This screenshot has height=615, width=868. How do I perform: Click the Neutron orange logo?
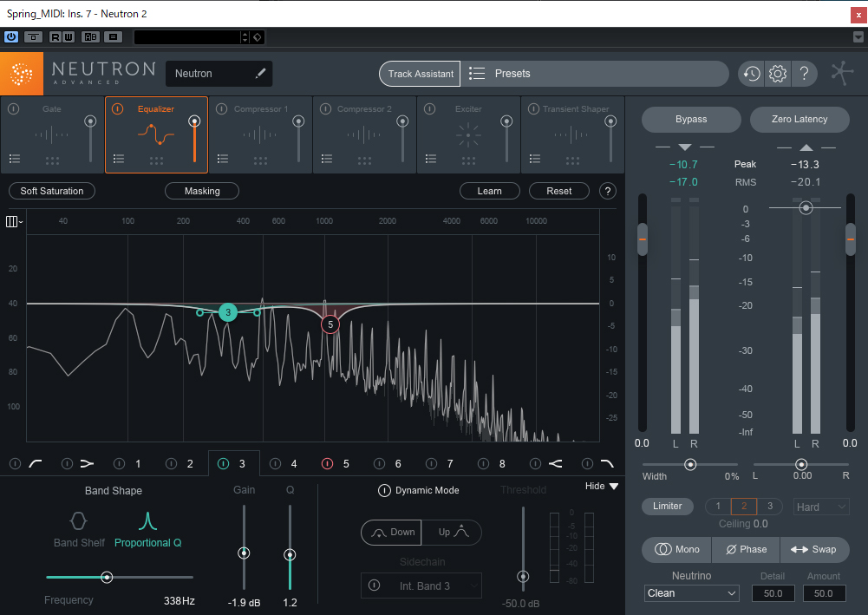click(x=22, y=74)
